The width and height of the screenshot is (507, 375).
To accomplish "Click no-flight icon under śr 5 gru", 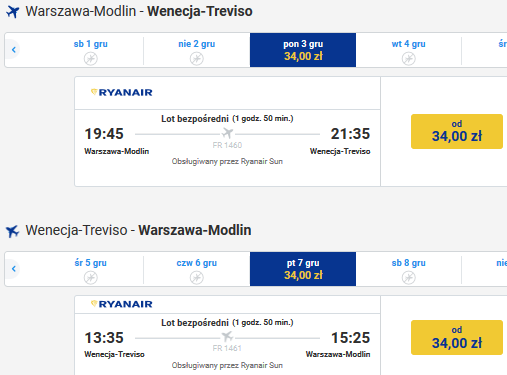I will tap(90, 277).
